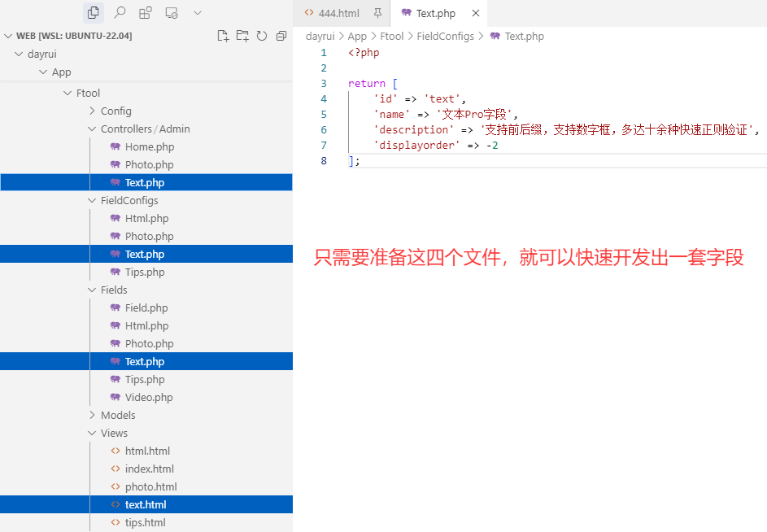The height and width of the screenshot is (532, 767).
Task: Click the 'text' value on line 4
Action: click(442, 99)
